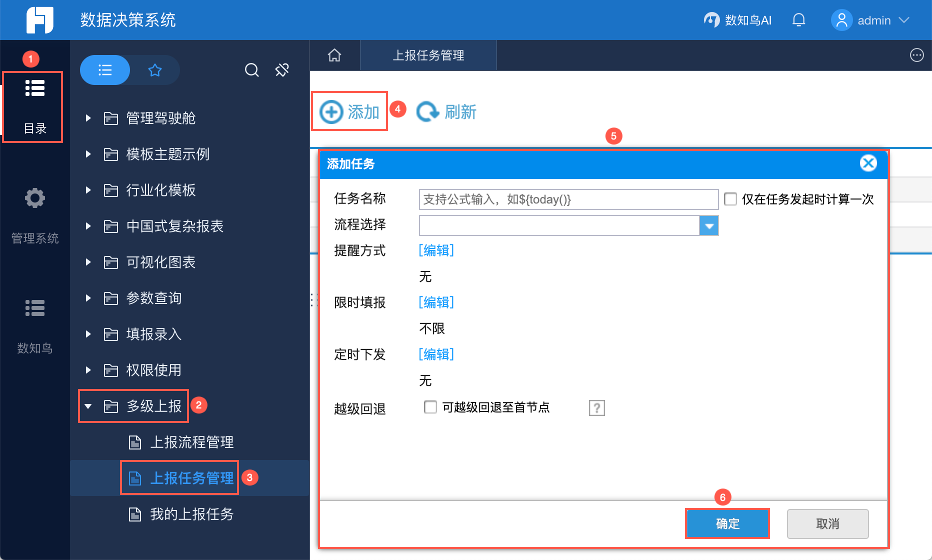Select the 权限使用 directory entry
Image resolution: width=932 pixels, height=560 pixels.
pos(153,370)
